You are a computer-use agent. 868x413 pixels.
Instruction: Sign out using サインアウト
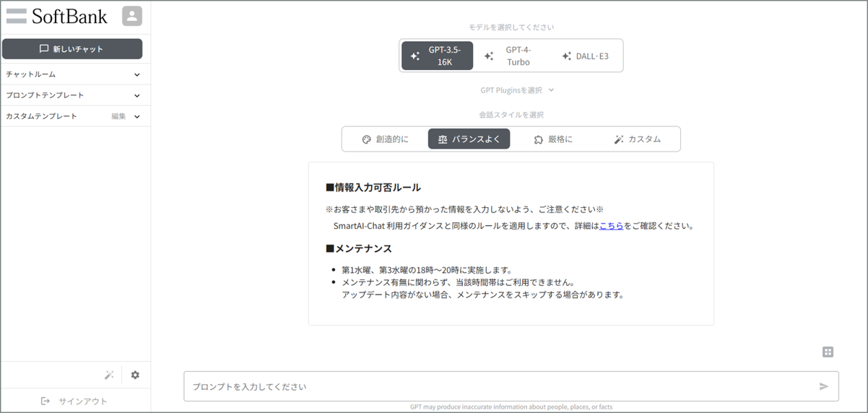point(74,401)
